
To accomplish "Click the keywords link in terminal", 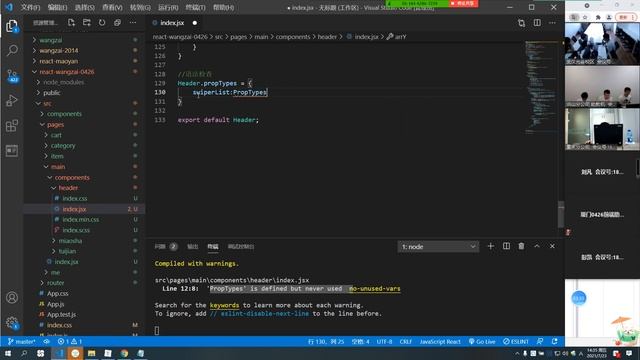I will coord(224,305).
